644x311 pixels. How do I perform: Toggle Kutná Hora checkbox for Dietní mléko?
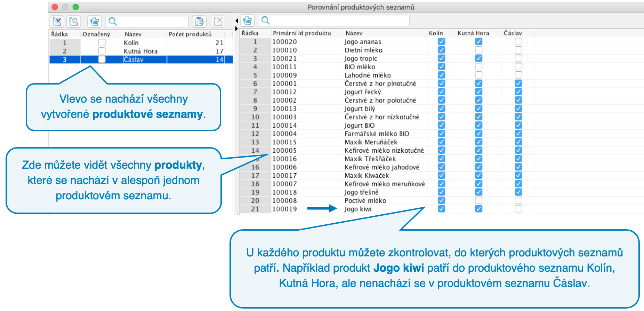pyautogui.click(x=479, y=50)
